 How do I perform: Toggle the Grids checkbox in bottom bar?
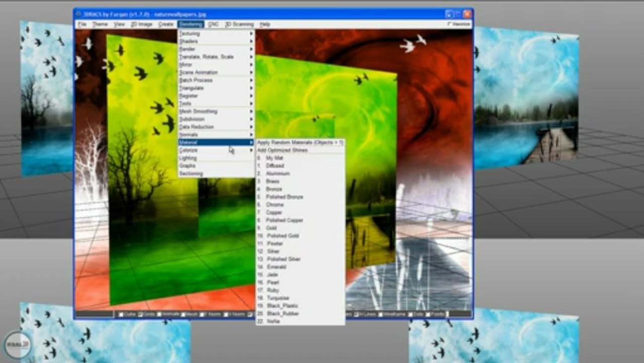pos(140,315)
